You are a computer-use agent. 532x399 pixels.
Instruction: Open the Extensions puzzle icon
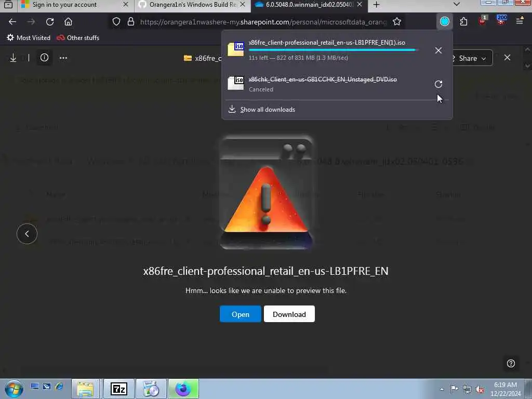[x=463, y=22]
